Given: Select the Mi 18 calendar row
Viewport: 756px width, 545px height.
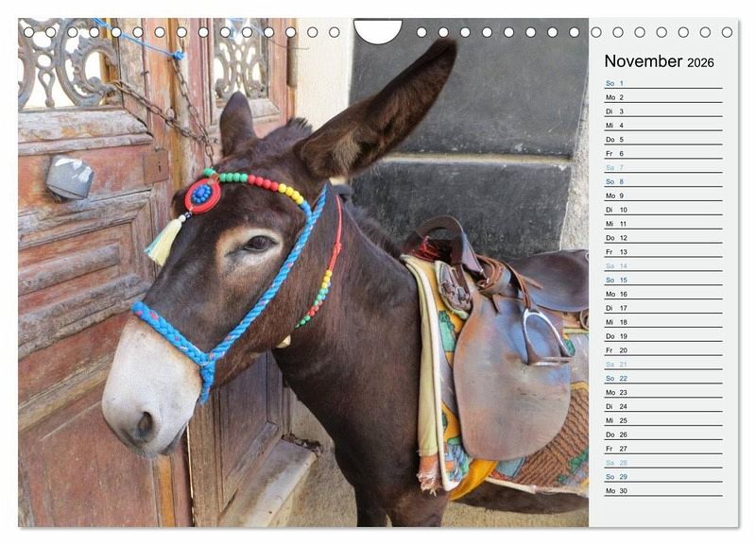Looking at the screenshot, I should [663, 322].
